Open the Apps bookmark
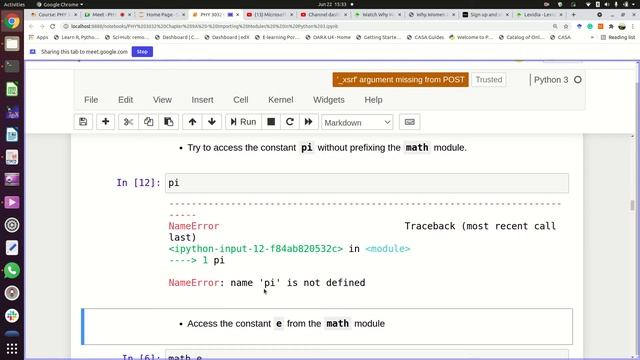The width and height of the screenshot is (640, 360). [x=38, y=37]
